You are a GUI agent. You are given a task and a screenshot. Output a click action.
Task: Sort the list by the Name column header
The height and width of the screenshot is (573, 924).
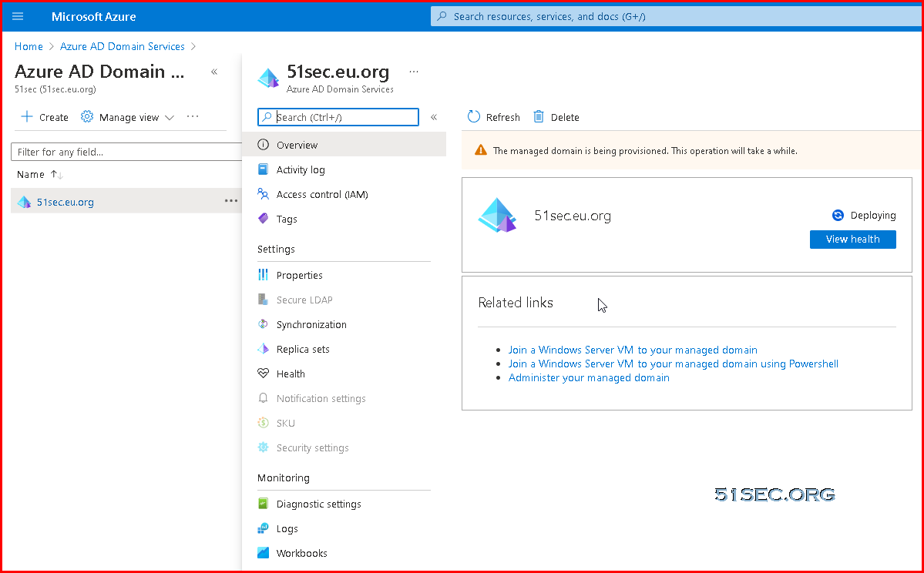coord(31,174)
